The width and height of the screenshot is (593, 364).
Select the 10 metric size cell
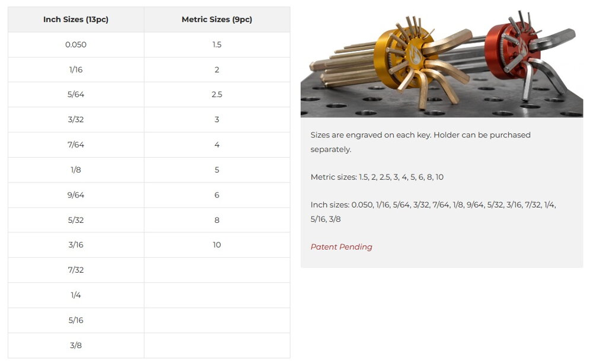216,245
